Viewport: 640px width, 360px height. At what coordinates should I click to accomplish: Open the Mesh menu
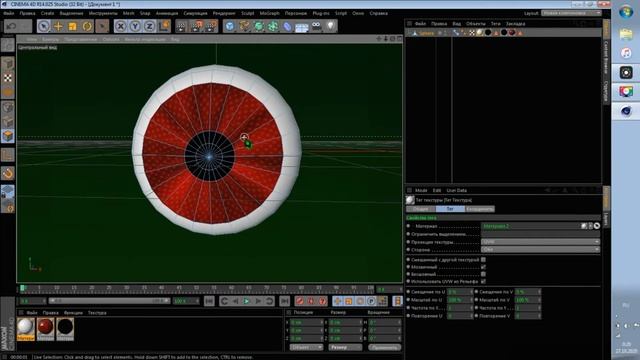pyautogui.click(x=129, y=13)
